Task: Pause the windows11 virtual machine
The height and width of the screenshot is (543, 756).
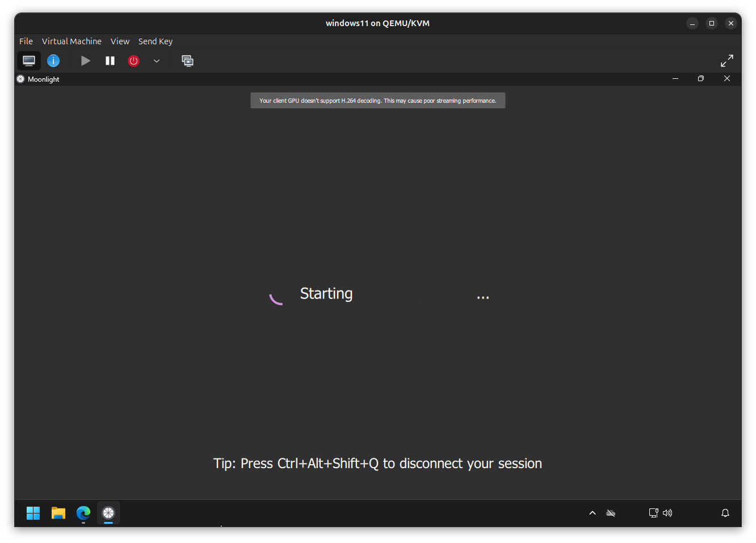Action: pyautogui.click(x=110, y=61)
